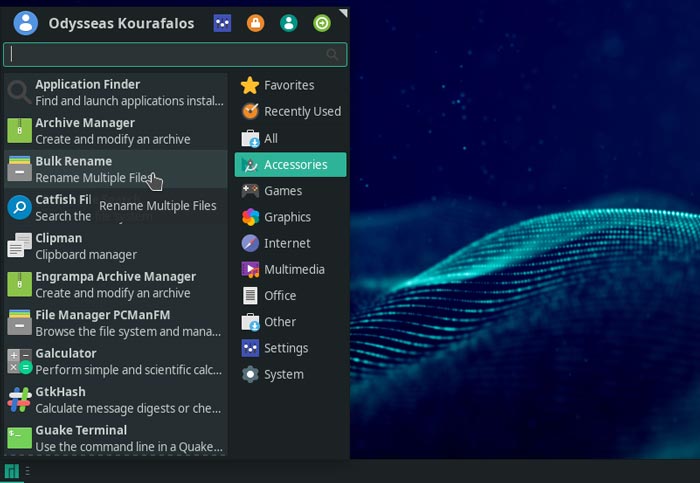The width and height of the screenshot is (700, 483).
Task: Click 'Use the command line' description text
Action: coord(129,447)
